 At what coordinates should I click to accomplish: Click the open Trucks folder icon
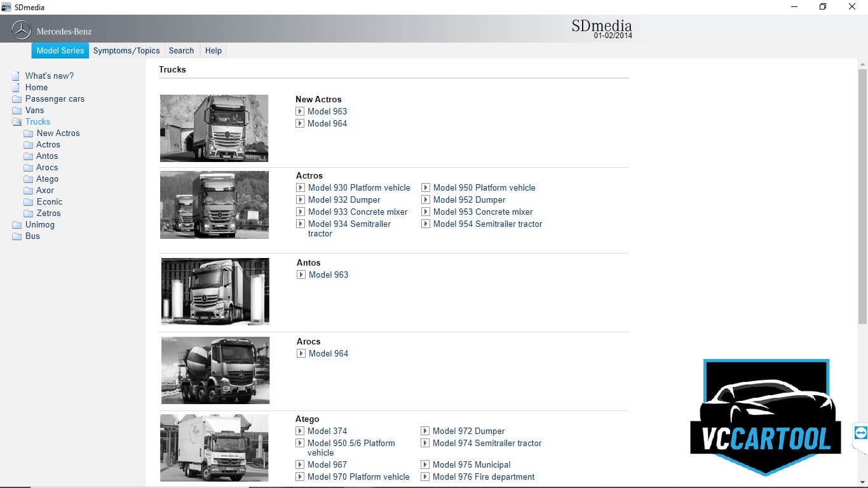17,121
